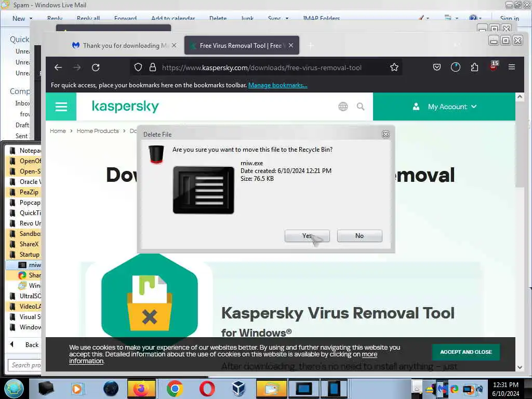This screenshot has height=399, width=532.
Task: Open the extension badge showing 15
Action: click(x=494, y=66)
